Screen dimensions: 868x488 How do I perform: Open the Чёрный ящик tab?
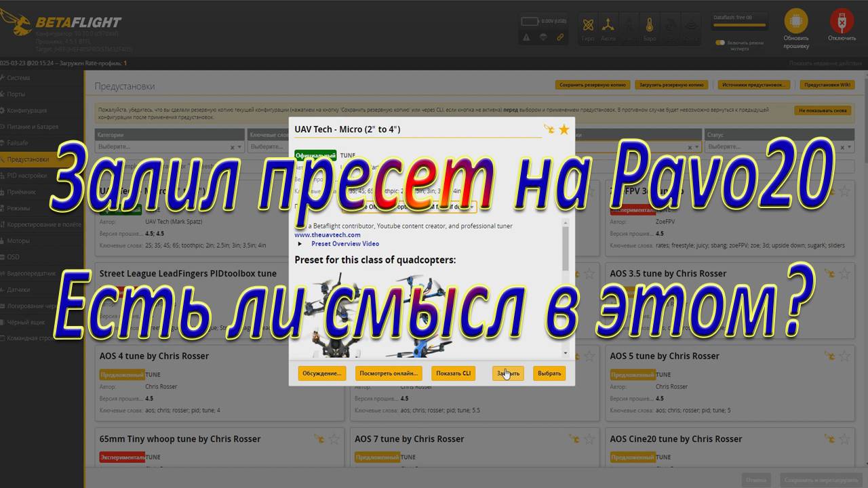click(41, 322)
